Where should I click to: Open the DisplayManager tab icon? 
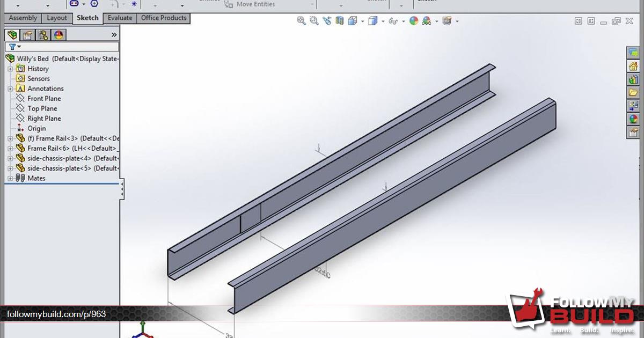pos(58,35)
